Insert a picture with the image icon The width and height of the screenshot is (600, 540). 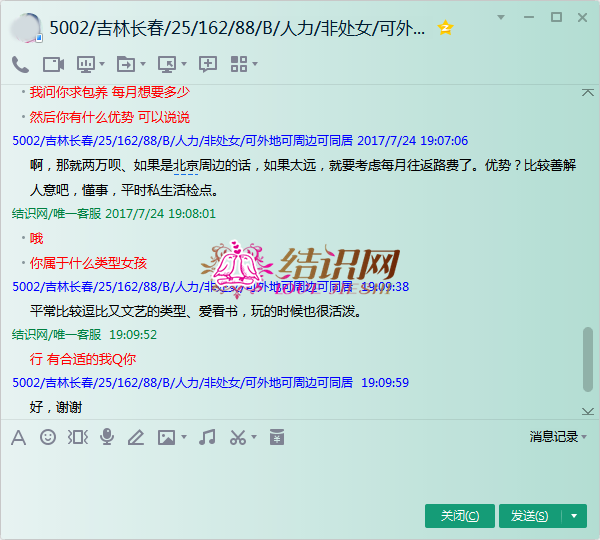click(x=166, y=437)
